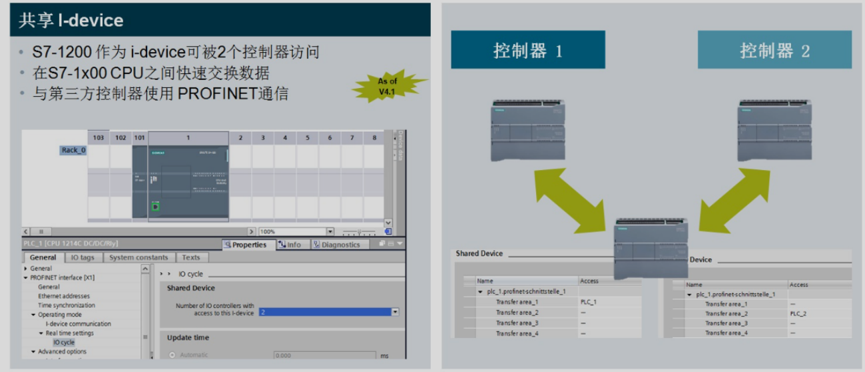This screenshot has height=372, width=865.
Task: Click the PLC image under 控制器 1
Action: coord(528,131)
